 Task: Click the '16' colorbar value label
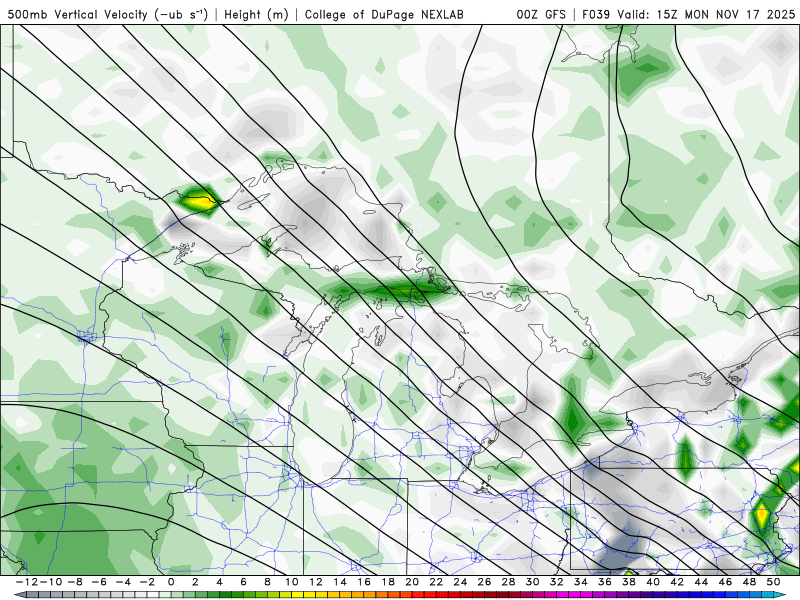364,582
